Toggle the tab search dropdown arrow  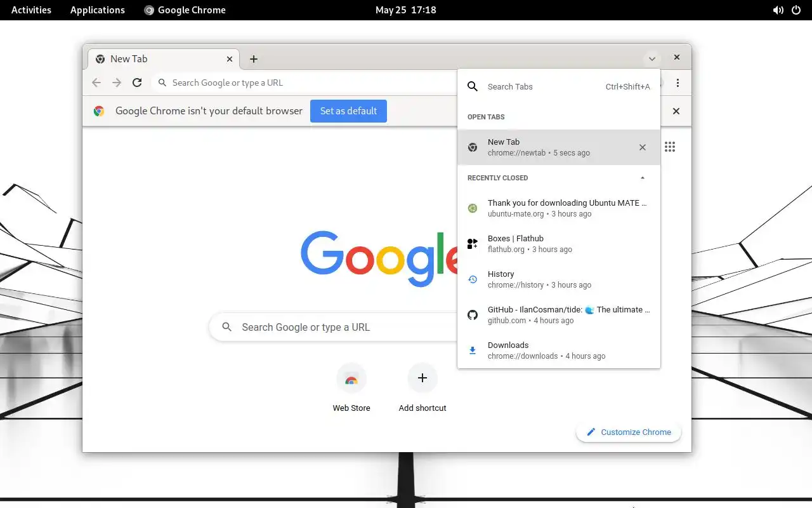pyautogui.click(x=652, y=59)
